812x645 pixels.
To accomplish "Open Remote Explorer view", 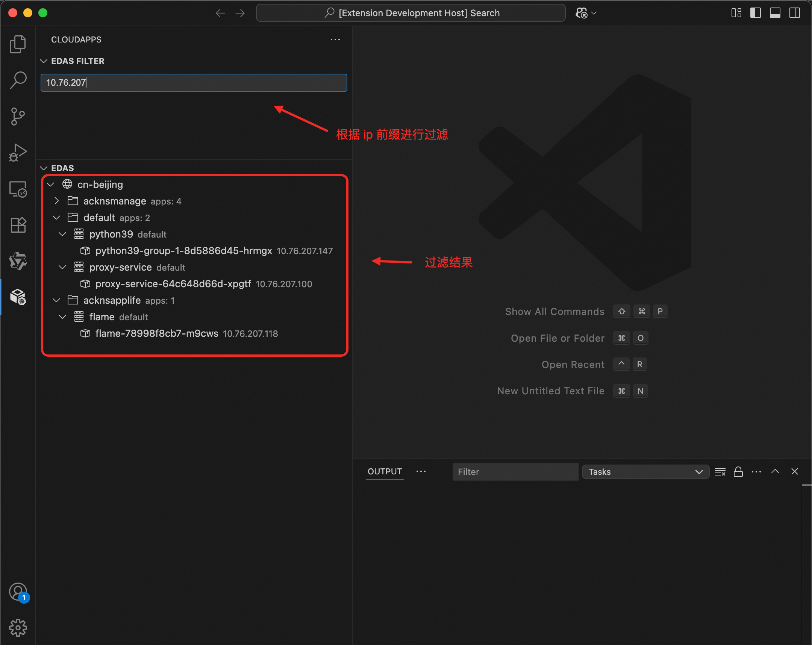I will [x=18, y=189].
